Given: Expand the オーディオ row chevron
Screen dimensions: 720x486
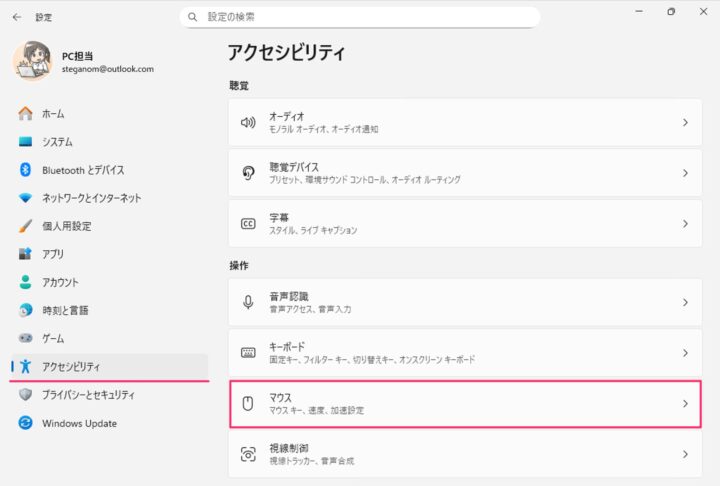Looking at the screenshot, I should coord(685,122).
